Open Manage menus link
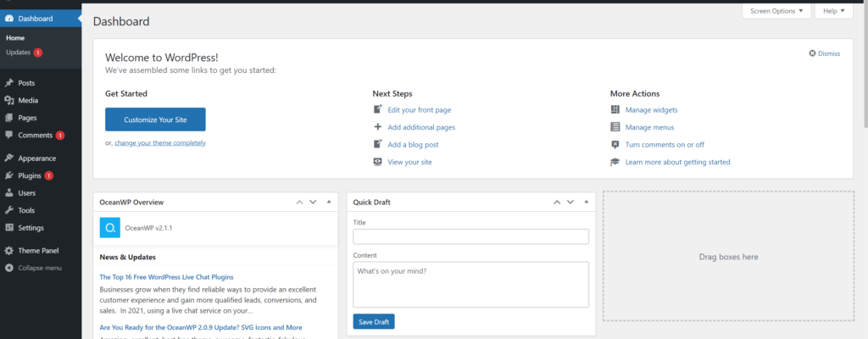This screenshot has height=339, width=868. pyautogui.click(x=650, y=127)
